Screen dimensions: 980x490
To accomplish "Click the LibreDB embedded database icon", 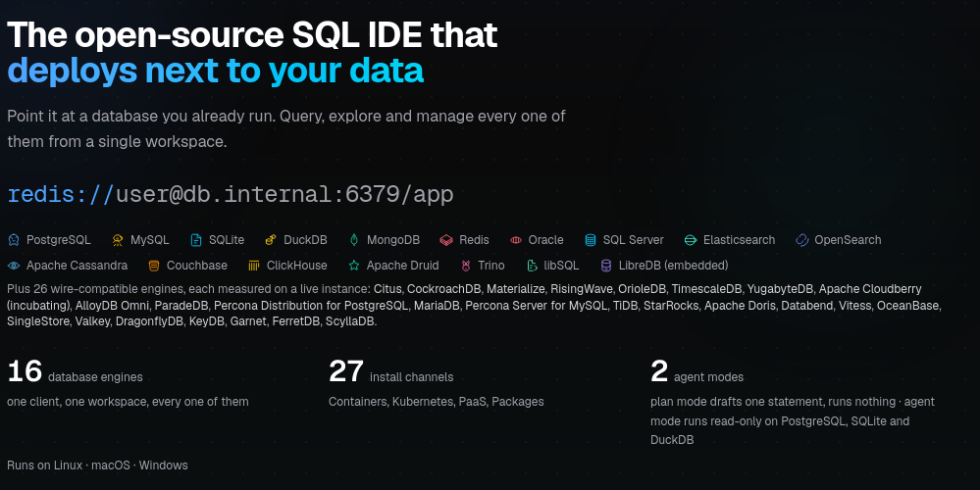I will pos(606,266).
